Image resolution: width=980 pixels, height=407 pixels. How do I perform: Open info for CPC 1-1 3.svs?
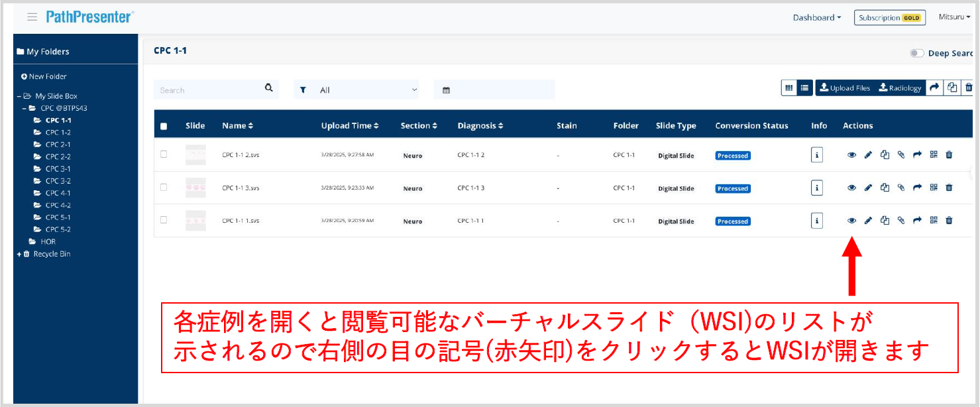(x=817, y=188)
